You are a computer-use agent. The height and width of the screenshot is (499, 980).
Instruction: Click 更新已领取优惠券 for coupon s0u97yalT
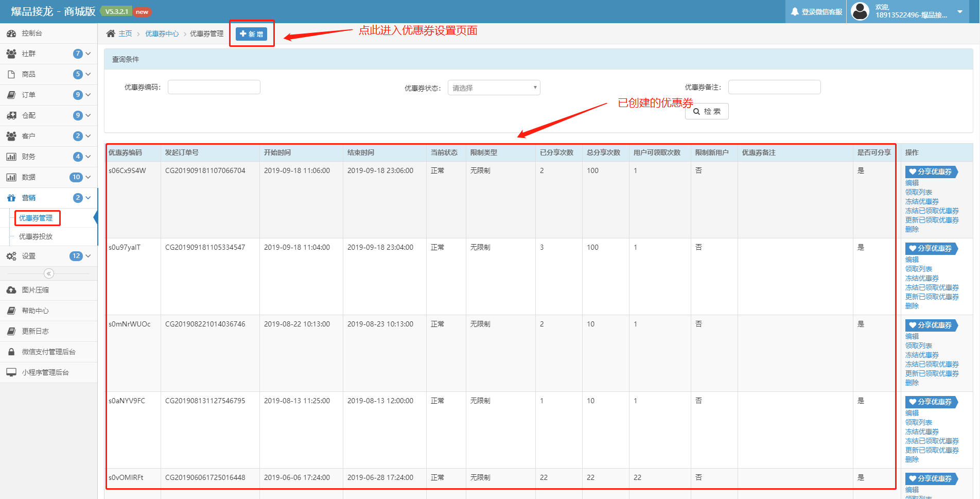(x=932, y=297)
